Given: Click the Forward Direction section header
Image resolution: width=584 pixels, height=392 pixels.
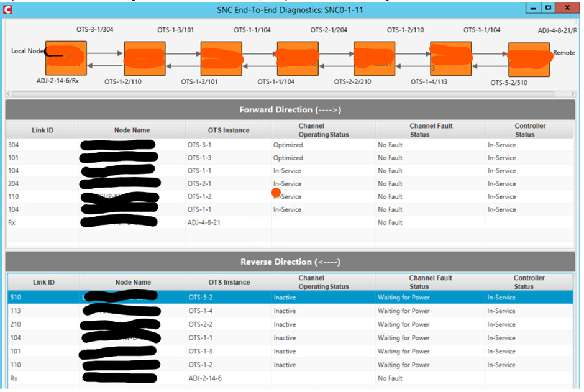Looking at the screenshot, I should 290,110.
